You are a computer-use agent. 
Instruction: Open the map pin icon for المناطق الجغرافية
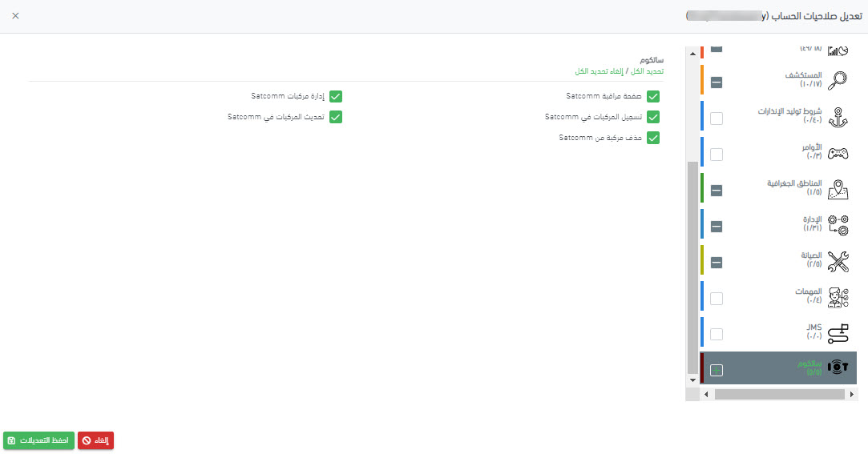coord(838,190)
